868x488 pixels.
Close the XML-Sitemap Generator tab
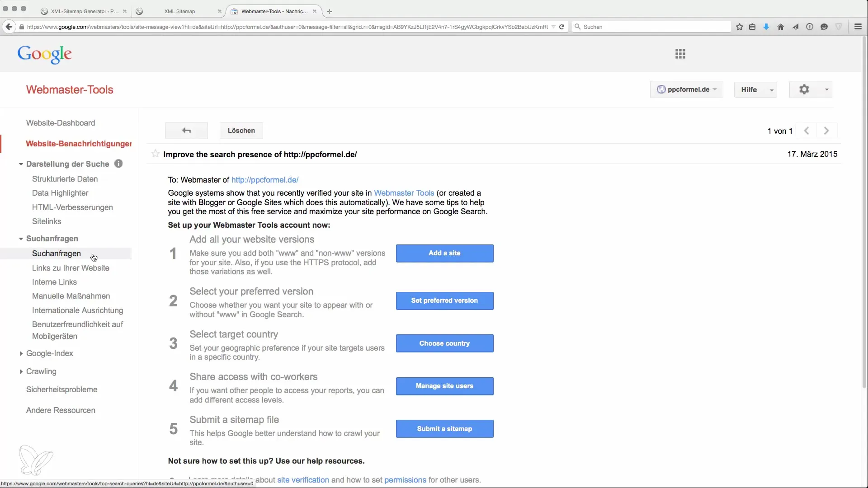[125, 11]
